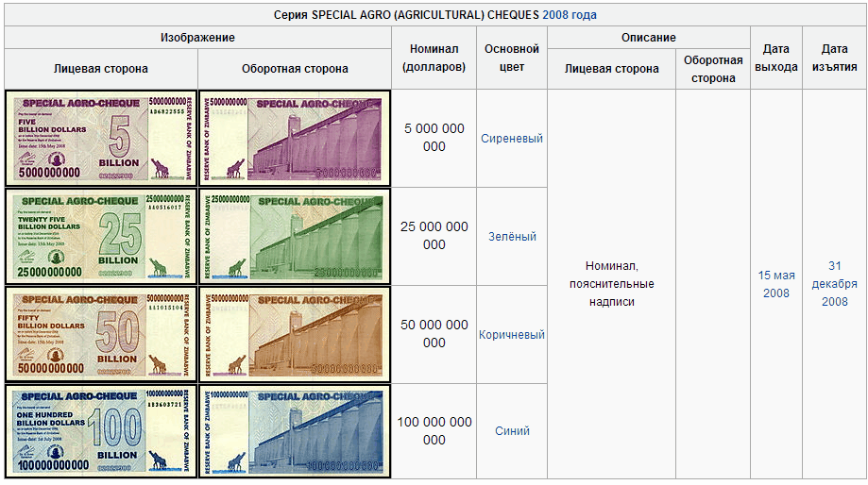
Task: Open the "15 мая" release date link
Action: pos(776,276)
